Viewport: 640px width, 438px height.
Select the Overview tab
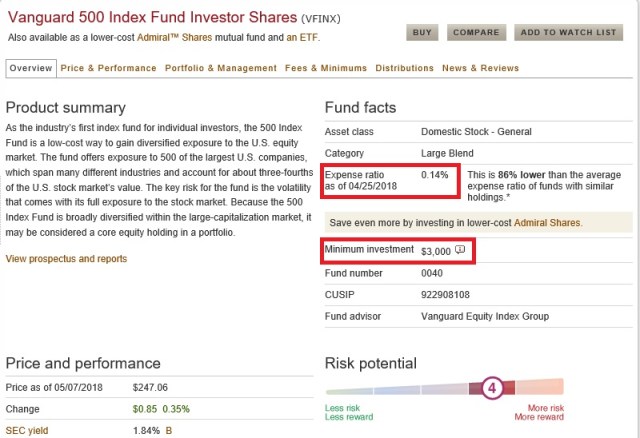(x=30, y=68)
